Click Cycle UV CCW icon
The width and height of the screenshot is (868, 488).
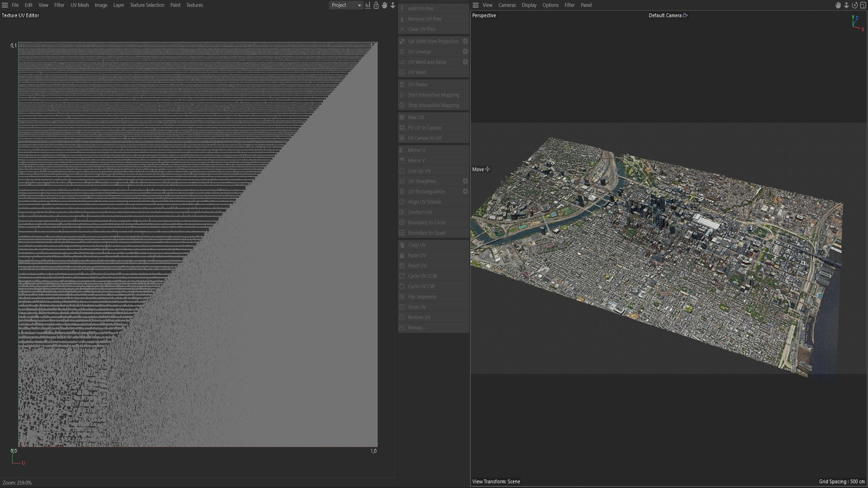[x=402, y=276]
